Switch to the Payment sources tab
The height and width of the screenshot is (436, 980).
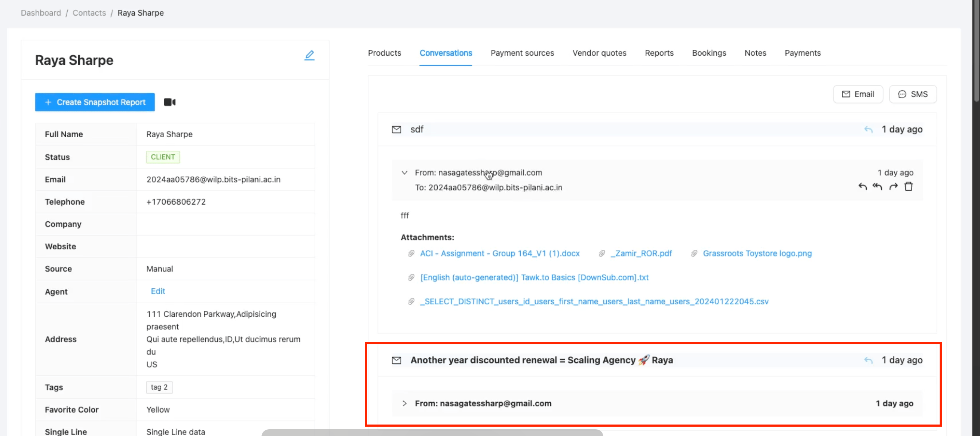coord(522,53)
